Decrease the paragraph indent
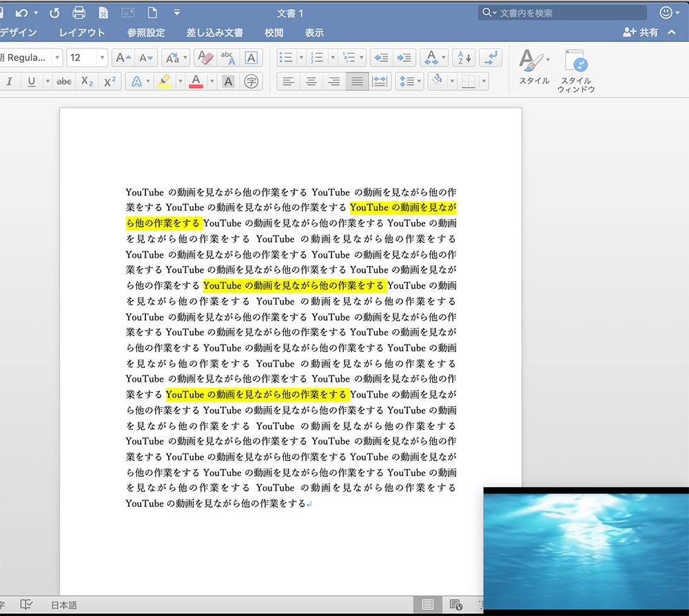689x616 pixels. 381,58
